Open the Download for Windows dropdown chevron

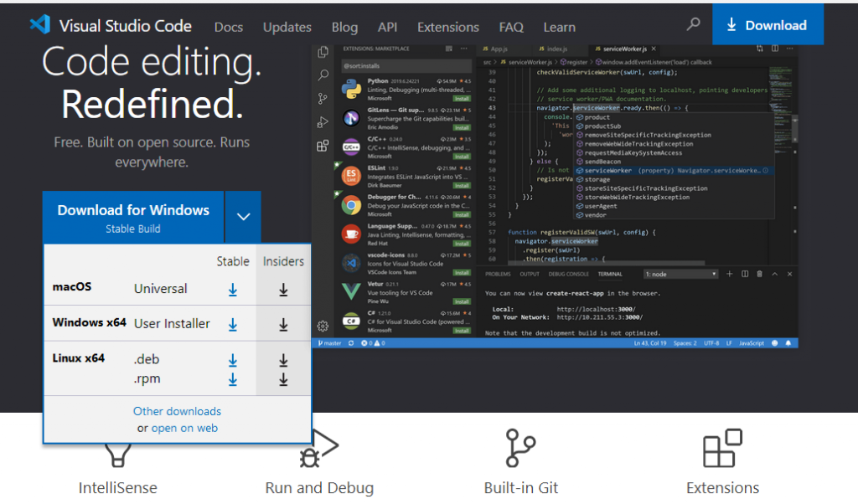242,216
